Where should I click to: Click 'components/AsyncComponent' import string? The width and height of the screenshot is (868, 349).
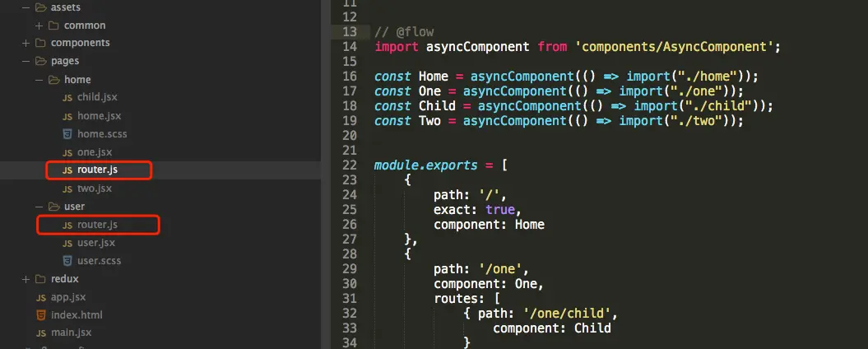tap(674, 47)
